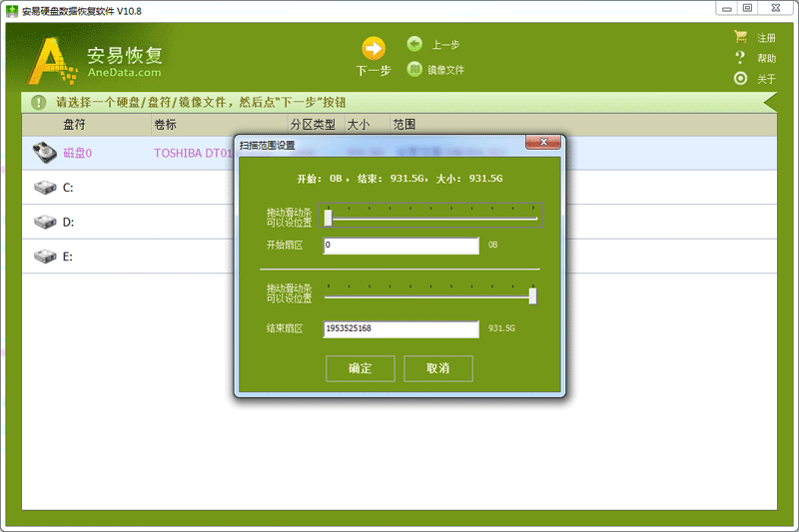This screenshot has height=532, width=799.
Task: Click the 结束扇区 end sector input field
Action: [401, 328]
